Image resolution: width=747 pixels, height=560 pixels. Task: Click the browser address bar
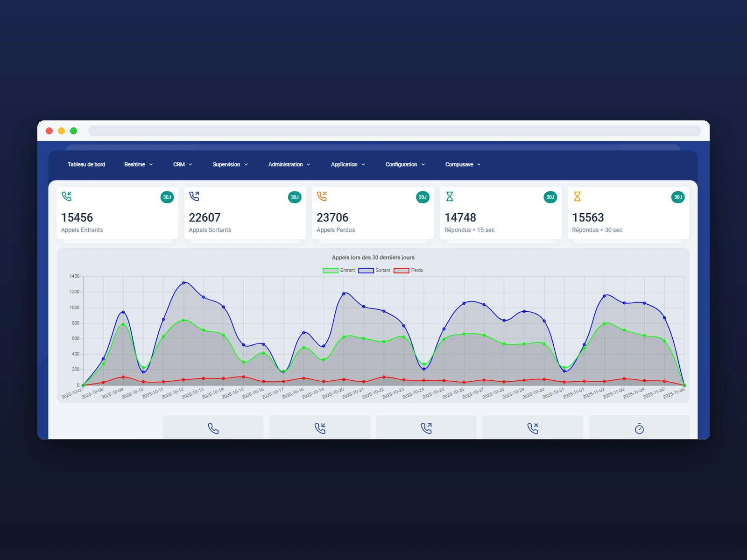(395, 131)
